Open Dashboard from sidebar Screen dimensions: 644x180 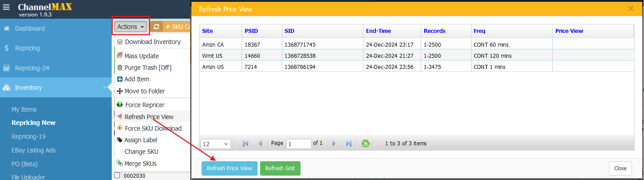(30, 28)
